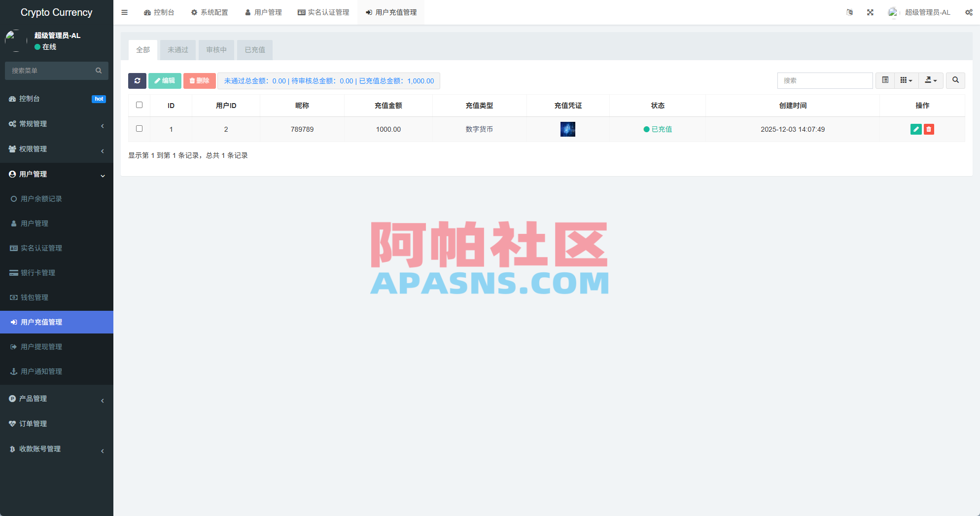This screenshot has width=980, height=516.
Task: Open the 充值凭证 thumbnail image in row 1
Action: point(568,129)
